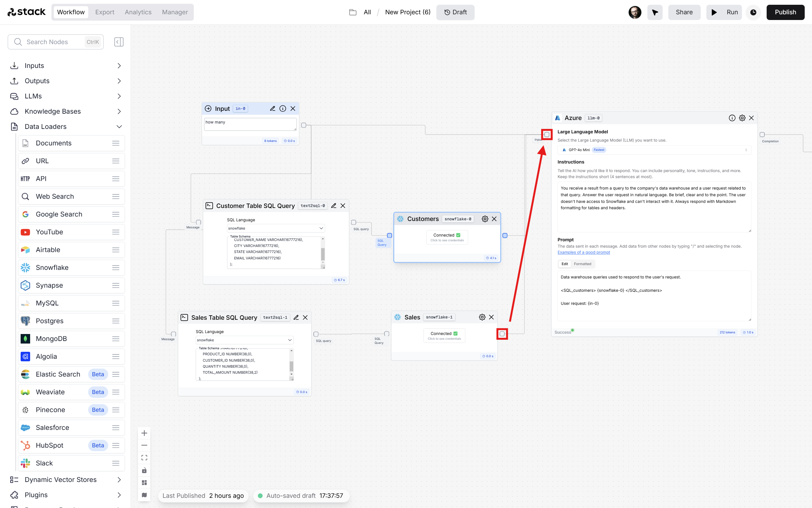Expand Dynamic Vector Stores category
Screen dimensions: 812x508
click(66, 480)
